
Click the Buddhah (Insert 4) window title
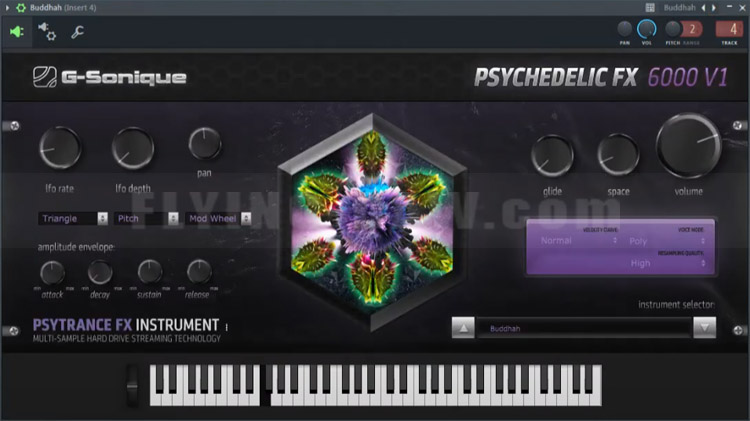[63, 8]
